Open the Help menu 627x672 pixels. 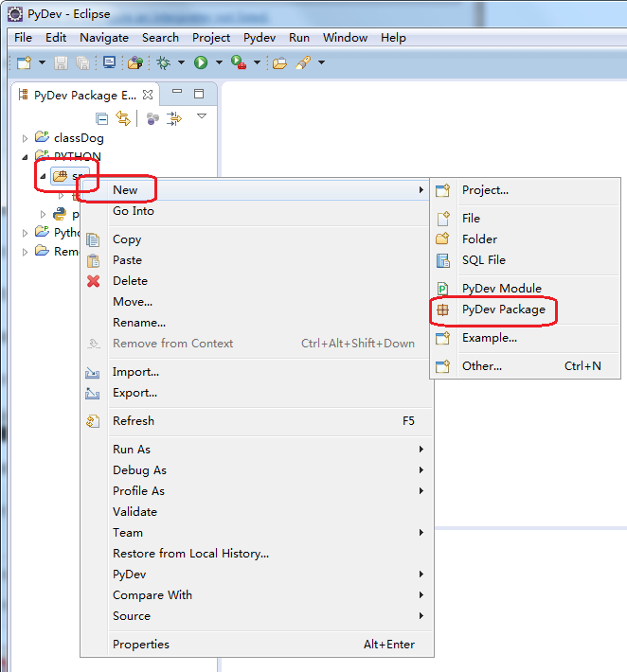point(393,38)
